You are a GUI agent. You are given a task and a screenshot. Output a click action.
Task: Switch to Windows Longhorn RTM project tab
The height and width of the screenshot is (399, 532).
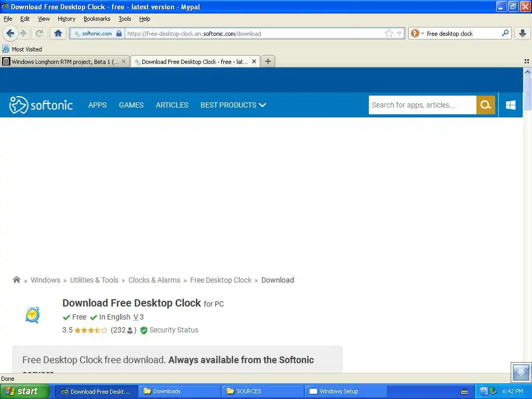pyautogui.click(x=65, y=61)
